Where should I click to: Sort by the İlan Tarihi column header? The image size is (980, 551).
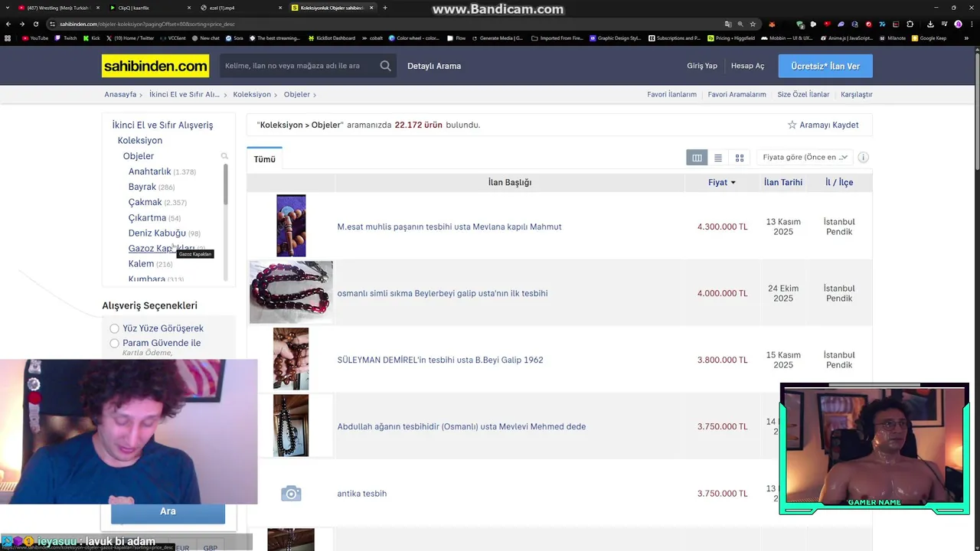782,182
